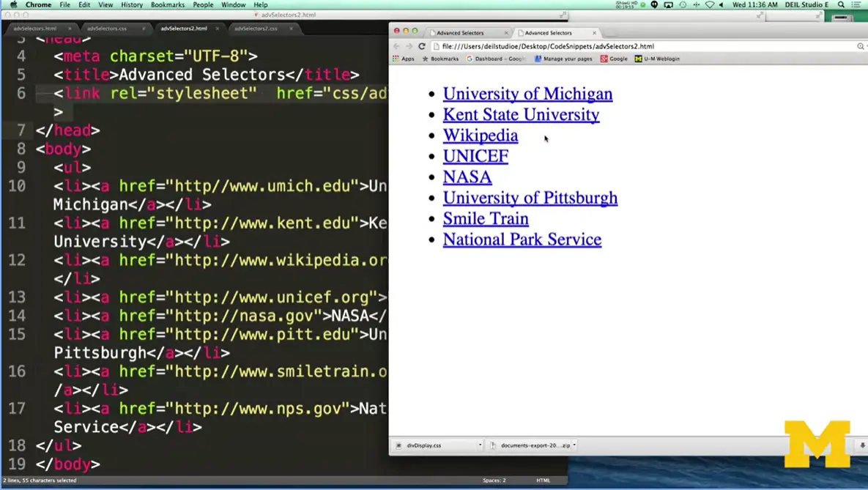Click the HTML syntax selector in status bar
This screenshot has height=490, width=868.
pyautogui.click(x=542, y=480)
